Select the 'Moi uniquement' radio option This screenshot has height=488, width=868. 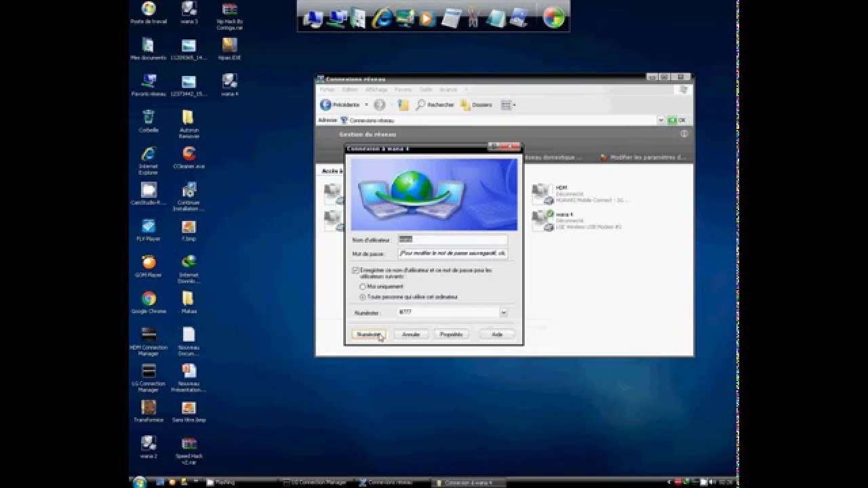pos(363,287)
